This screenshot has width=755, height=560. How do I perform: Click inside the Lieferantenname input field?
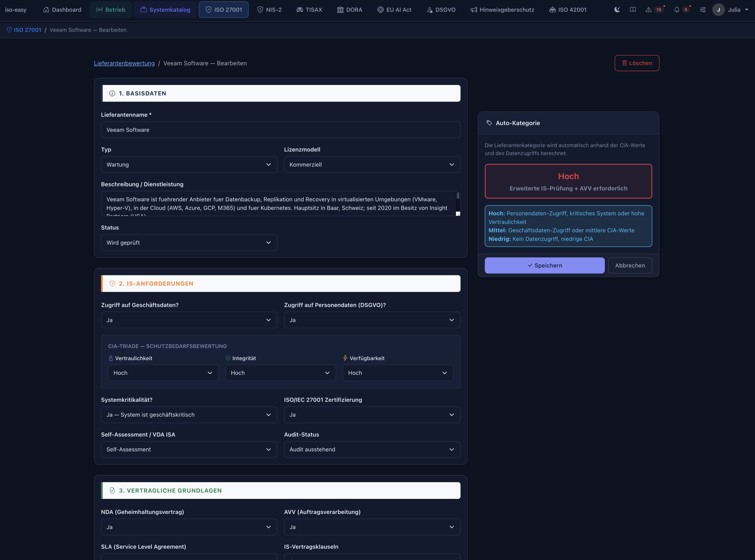[x=280, y=130]
